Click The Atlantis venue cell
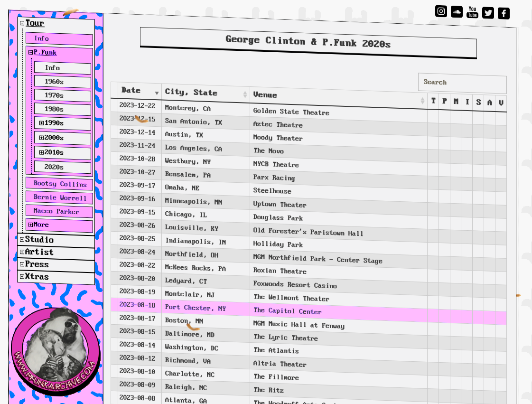532x404 pixels. tap(338, 352)
